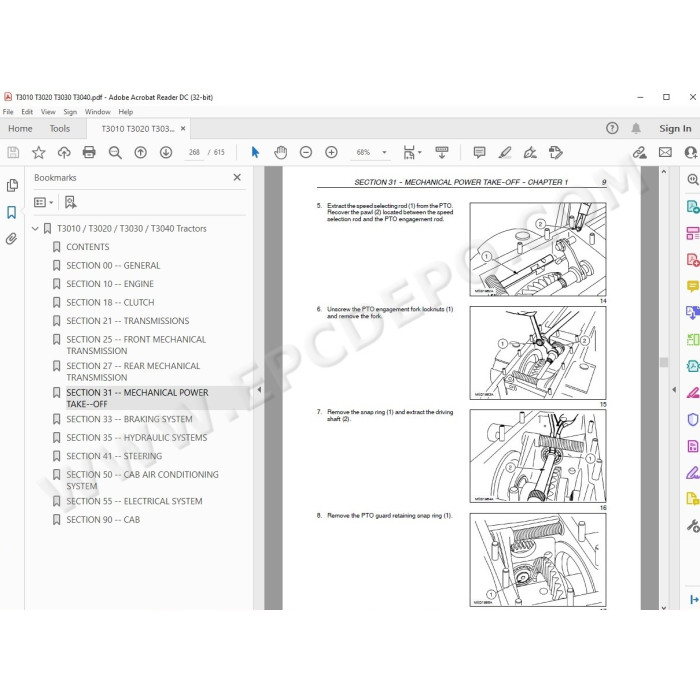
Task: Open Attachments paperclip panel
Action: point(12,239)
